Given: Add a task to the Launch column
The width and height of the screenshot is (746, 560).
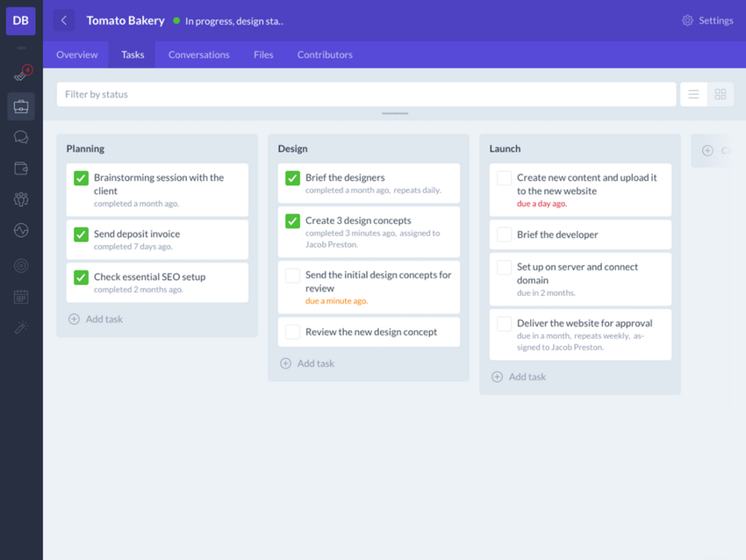Looking at the screenshot, I should pyautogui.click(x=519, y=376).
